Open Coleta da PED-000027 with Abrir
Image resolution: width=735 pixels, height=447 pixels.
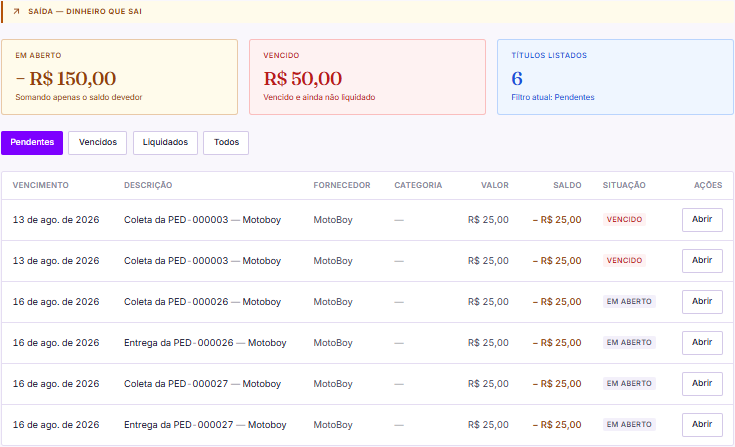(702, 384)
